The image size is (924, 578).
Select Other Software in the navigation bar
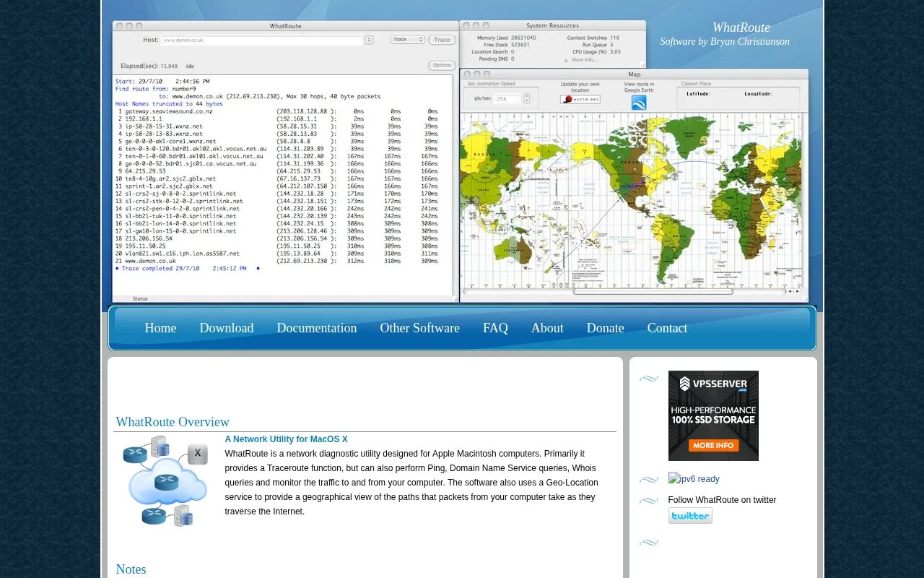pyautogui.click(x=420, y=328)
